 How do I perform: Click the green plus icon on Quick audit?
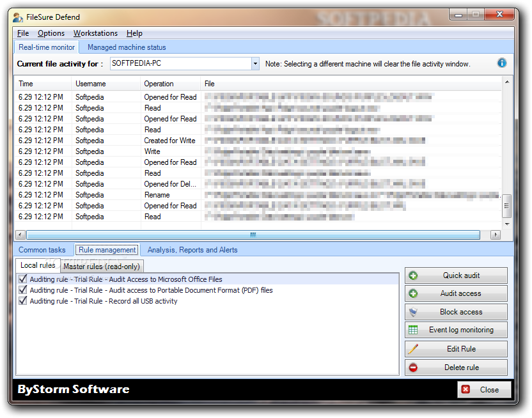(413, 275)
